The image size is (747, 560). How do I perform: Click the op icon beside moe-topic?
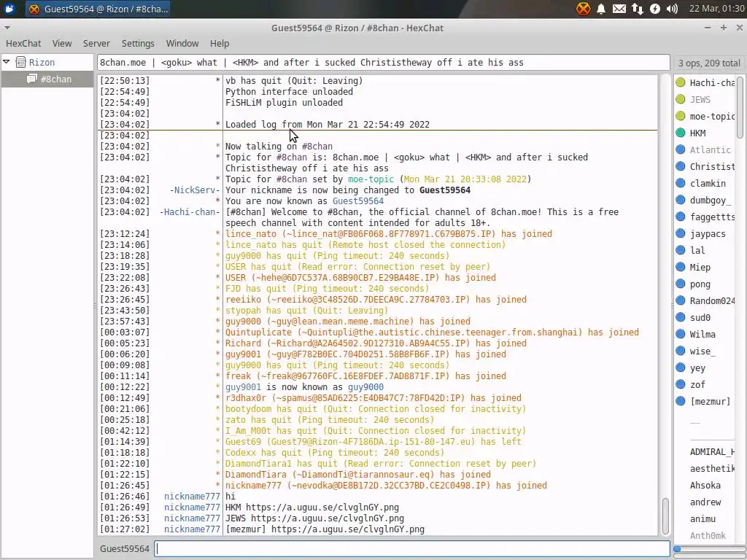[681, 116]
